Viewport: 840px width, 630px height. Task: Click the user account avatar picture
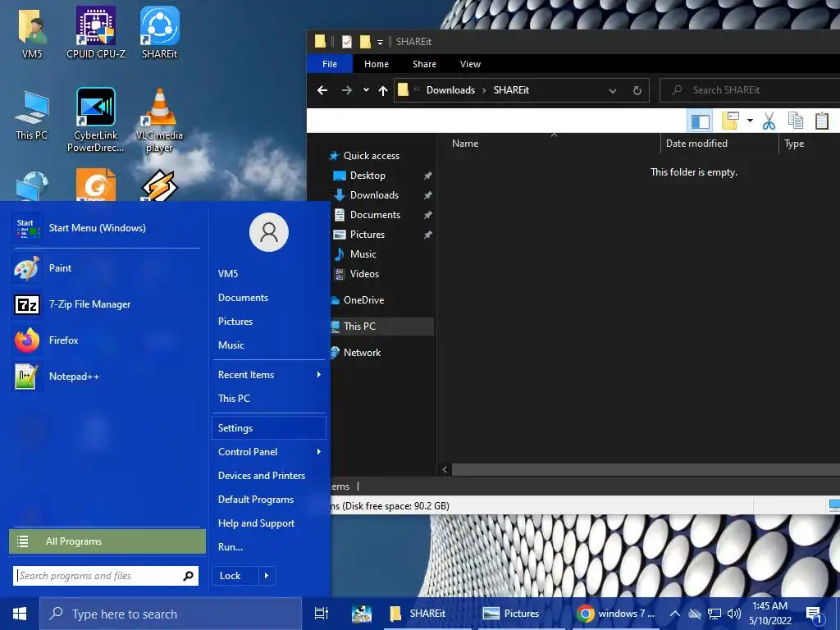point(269,232)
